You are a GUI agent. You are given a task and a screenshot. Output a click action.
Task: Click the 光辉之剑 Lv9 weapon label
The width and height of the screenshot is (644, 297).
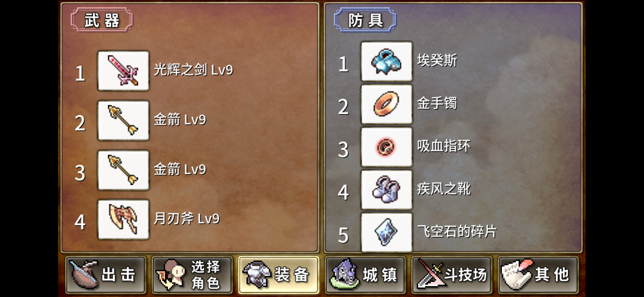pyautogui.click(x=193, y=70)
